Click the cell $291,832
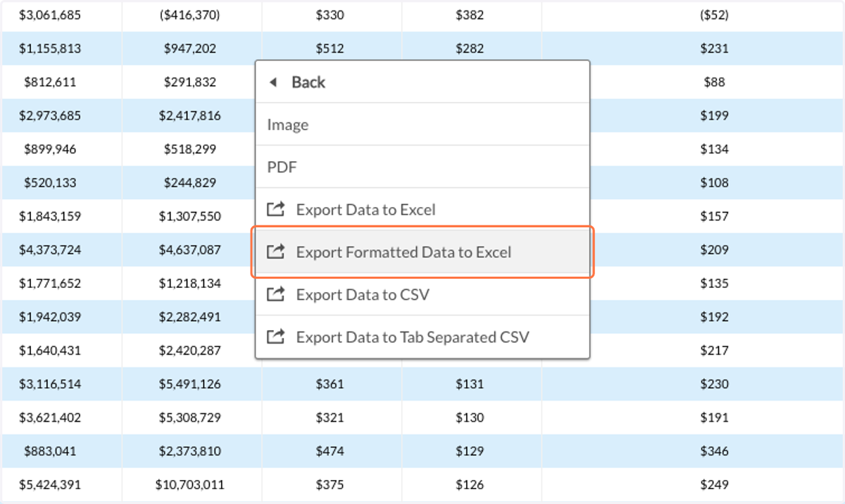The height and width of the screenshot is (504, 845). [x=190, y=82]
